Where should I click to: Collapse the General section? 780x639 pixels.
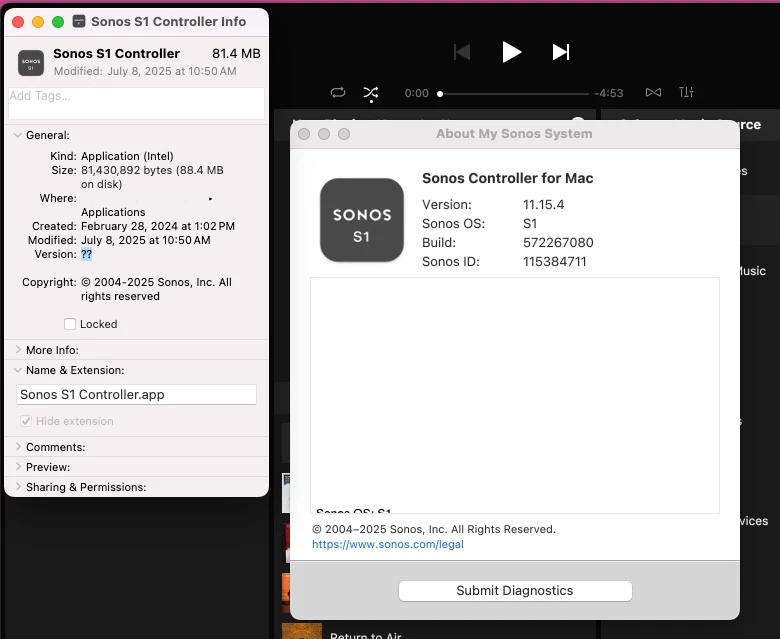point(17,135)
